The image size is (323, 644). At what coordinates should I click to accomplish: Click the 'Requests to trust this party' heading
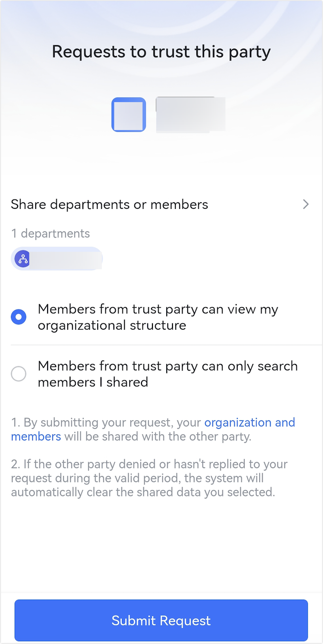pos(161,52)
